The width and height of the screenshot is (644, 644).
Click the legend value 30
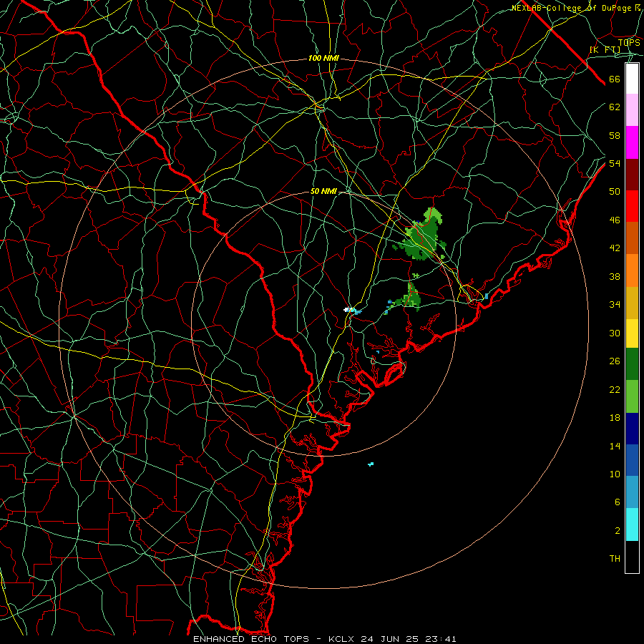(x=615, y=333)
